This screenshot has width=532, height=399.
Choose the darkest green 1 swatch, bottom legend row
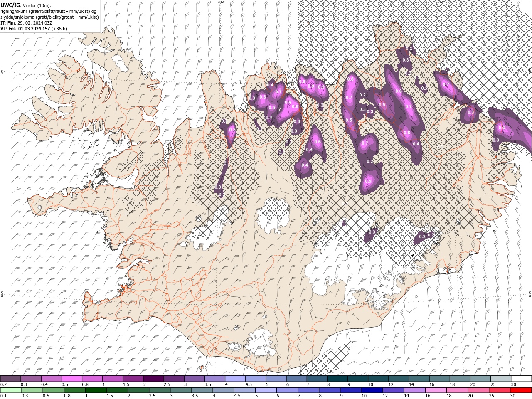pos(96,390)
